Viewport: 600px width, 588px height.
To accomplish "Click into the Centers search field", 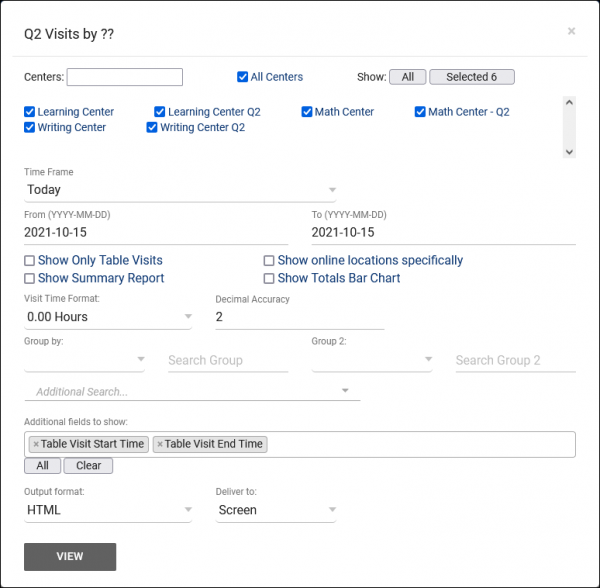I will [125, 77].
